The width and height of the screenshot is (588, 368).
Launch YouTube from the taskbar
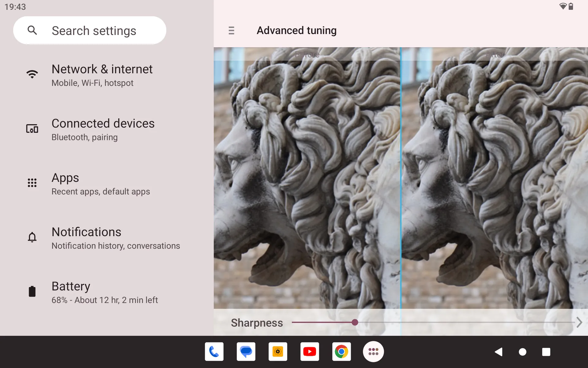[x=310, y=352]
